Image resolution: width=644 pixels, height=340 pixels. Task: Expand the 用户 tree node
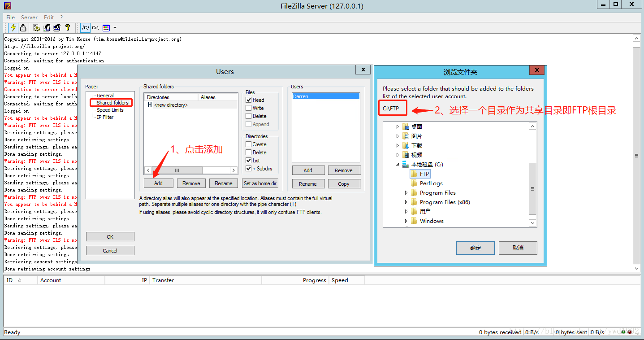pyautogui.click(x=406, y=212)
